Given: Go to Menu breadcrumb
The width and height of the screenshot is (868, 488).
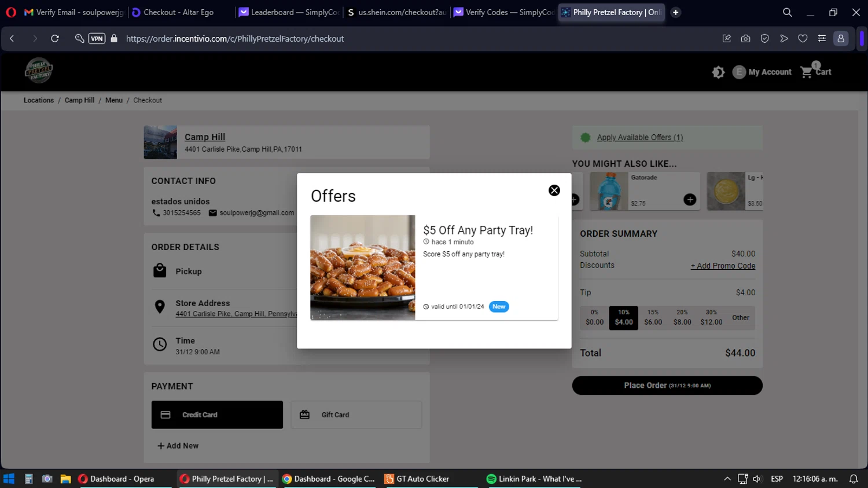Looking at the screenshot, I should point(114,100).
